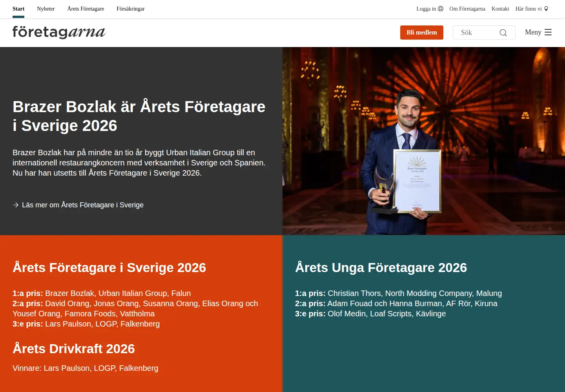Viewport: 565px width, 392px height.
Task: Open the Start tab
Action: (18, 9)
